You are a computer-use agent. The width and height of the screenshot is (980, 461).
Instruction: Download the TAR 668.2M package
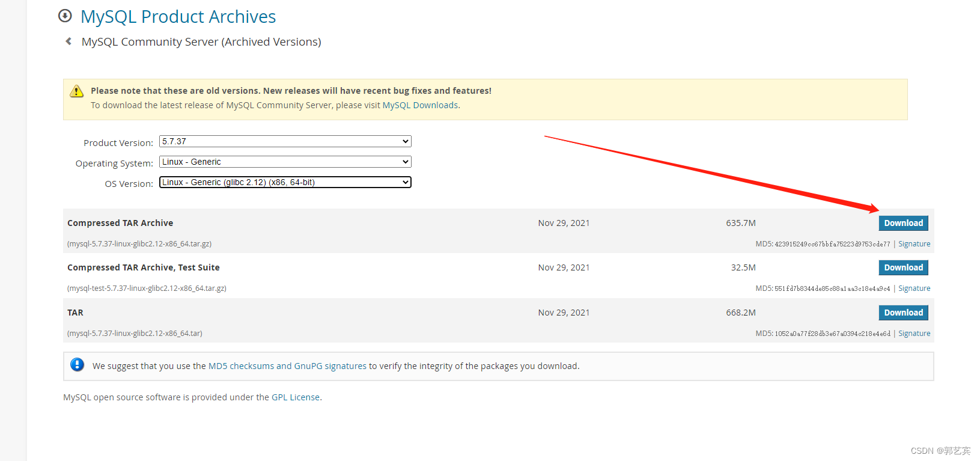pos(903,313)
